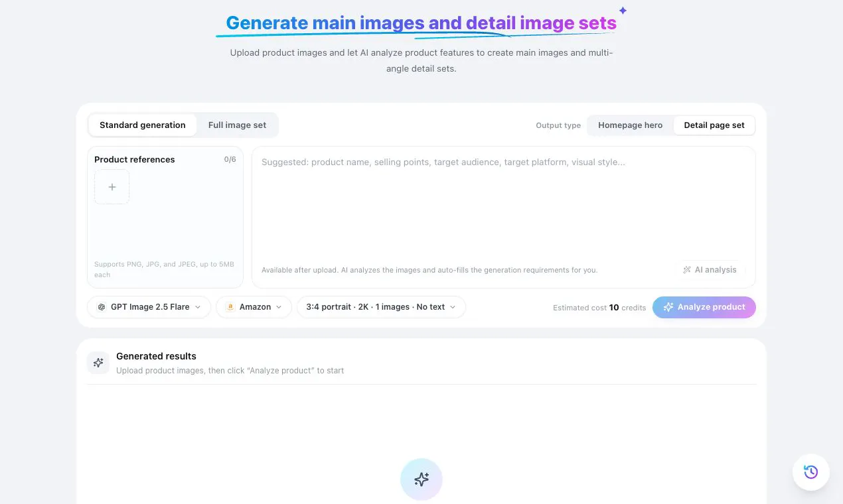Click the 0/6 upload counter
The height and width of the screenshot is (504, 843).
[x=230, y=159]
